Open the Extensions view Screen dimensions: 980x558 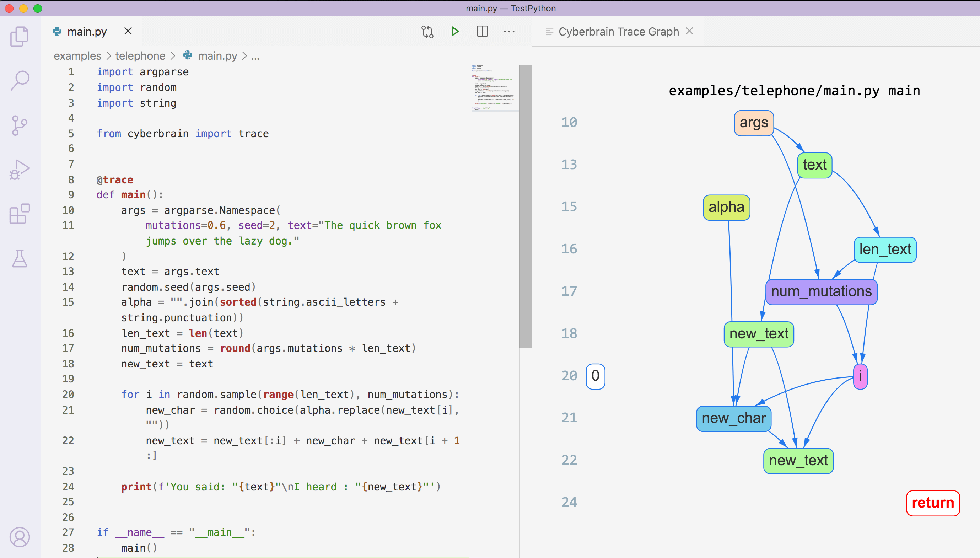[20, 214]
